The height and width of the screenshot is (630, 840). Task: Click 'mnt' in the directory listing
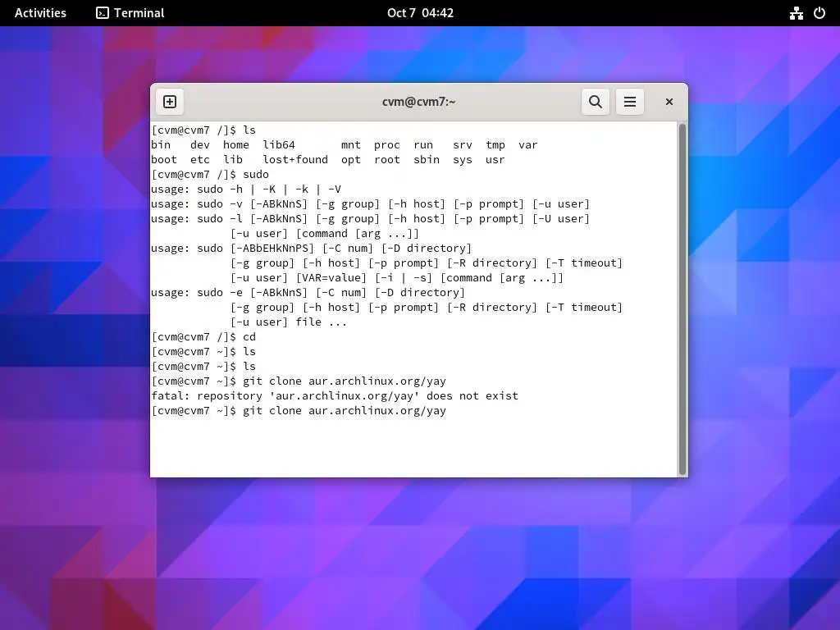click(351, 144)
